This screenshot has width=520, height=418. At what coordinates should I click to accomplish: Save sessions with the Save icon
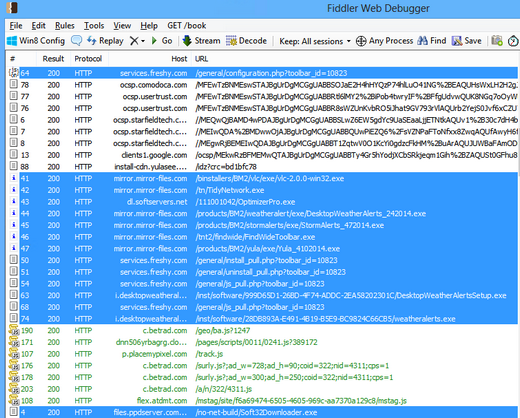tap(467, 41)
